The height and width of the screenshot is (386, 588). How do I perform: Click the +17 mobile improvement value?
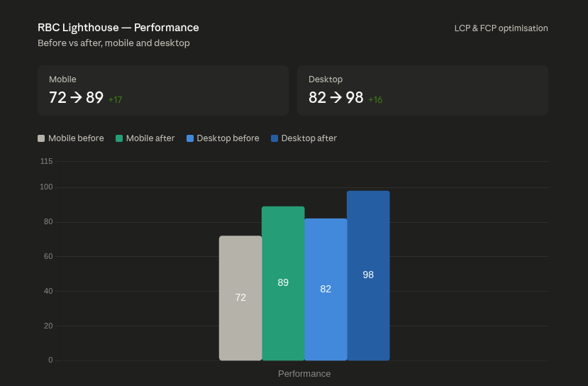[115, 100]
